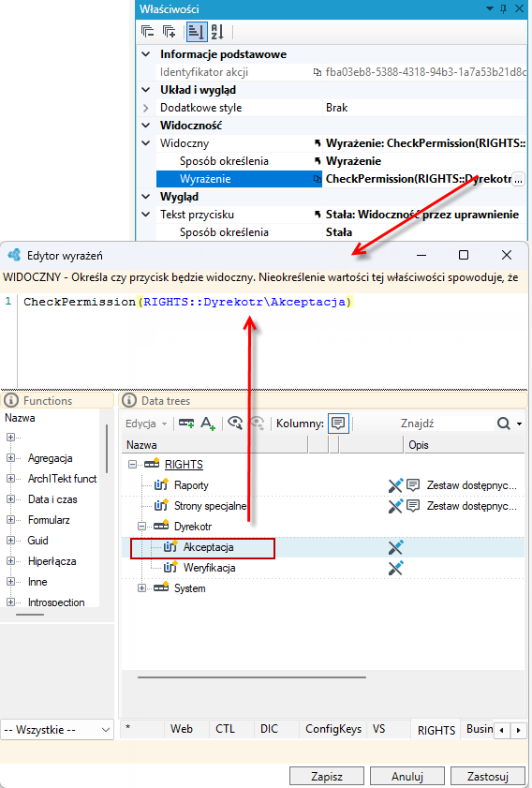
Task: Collapse the Układ i wygląd group
Action: click(x=146, y=90)
